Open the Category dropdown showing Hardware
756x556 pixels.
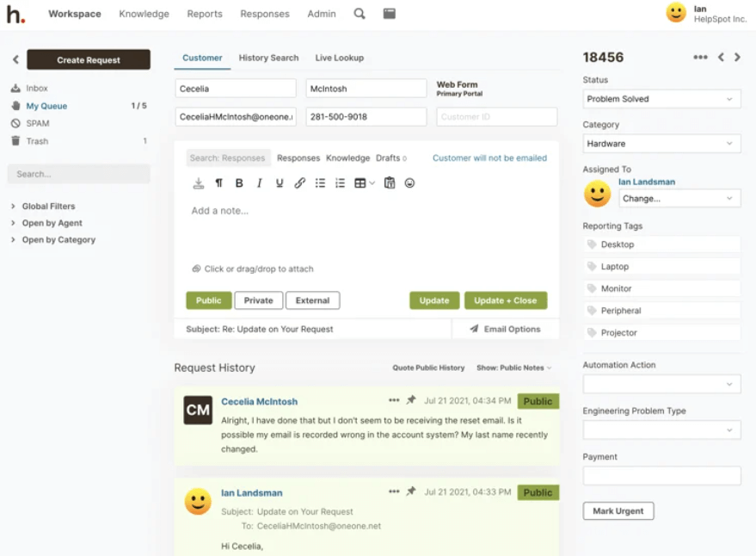pyautogui.click(x=661, y=144)
